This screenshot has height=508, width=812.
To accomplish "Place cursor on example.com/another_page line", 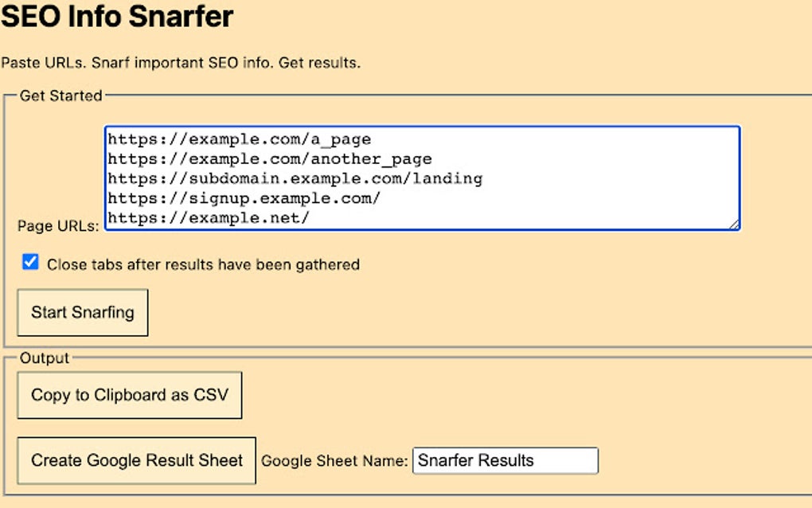I will [x=270, y=158].
